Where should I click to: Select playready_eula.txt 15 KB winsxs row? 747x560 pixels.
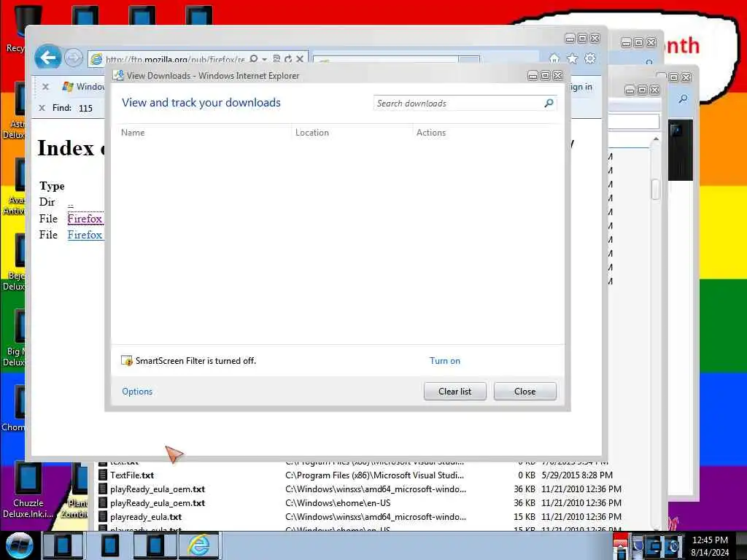[x=146, y=517]
